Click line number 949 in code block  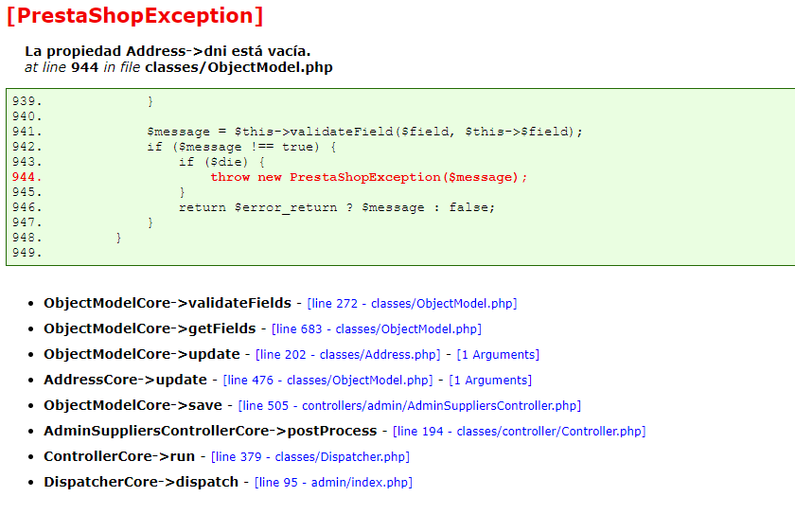tap(26, 253)
